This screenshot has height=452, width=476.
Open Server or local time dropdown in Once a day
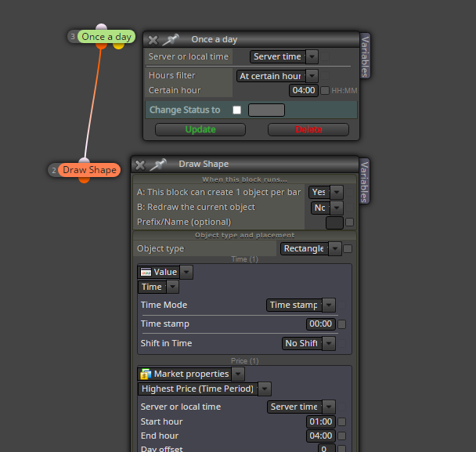[x=284, y=57]
